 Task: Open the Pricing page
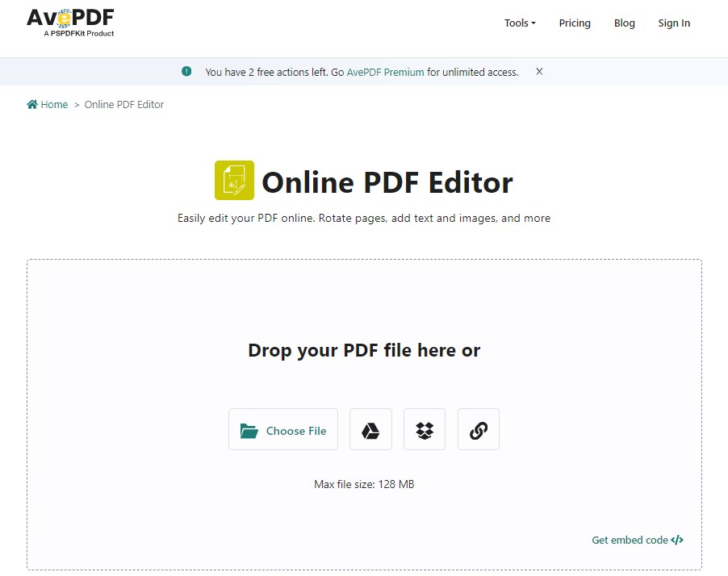click(x=575, y=23)
